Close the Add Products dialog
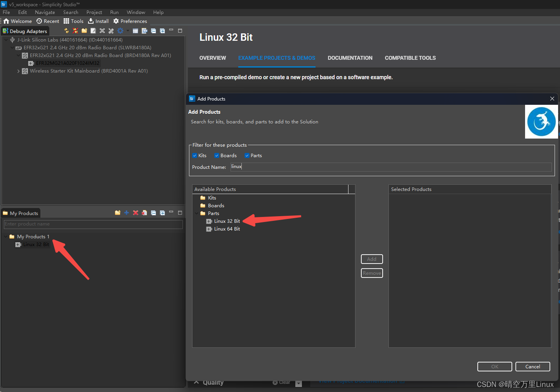This screenshot has height=392, width=560. [x=552, y=99]
